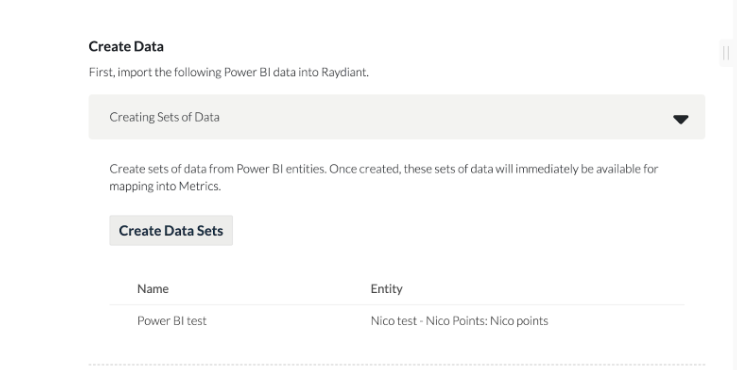Click the word Raydiant in the intro
Viewport: 737px width, 370px height.
(x=344, y=72)
